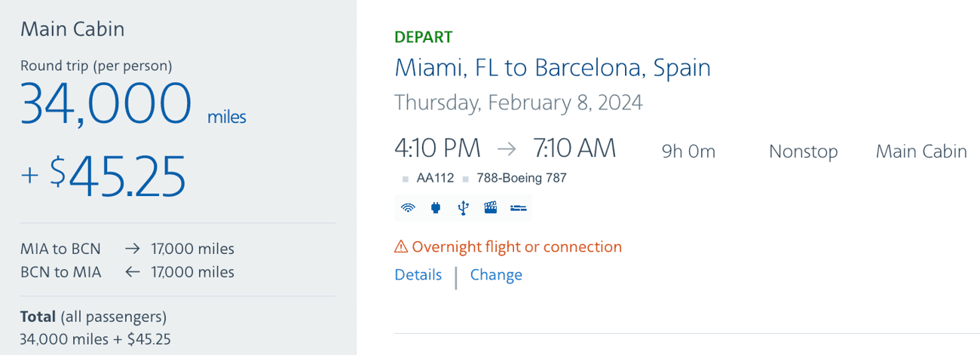Click the in-flight entertainment clapperboard icon
The image size is (980, 355).
[x=491, y=208]
